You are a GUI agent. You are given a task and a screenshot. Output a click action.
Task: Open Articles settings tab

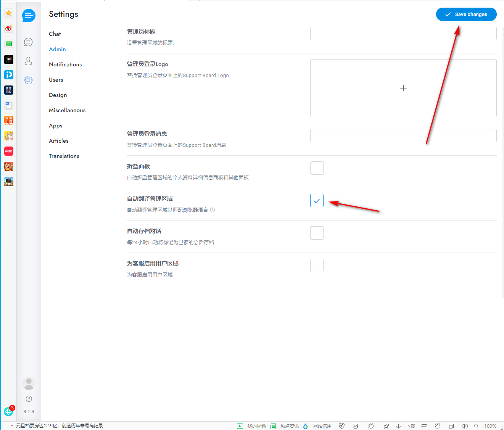(59, 141)
